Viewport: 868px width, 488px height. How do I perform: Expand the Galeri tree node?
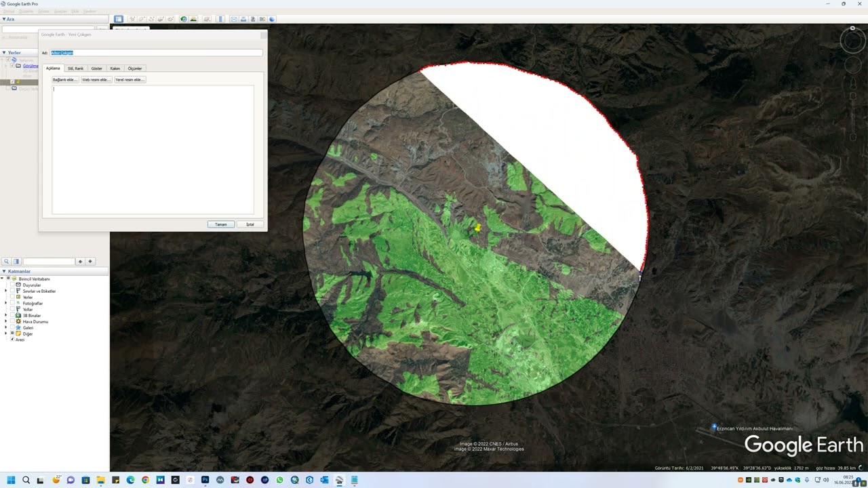point(5,327)
